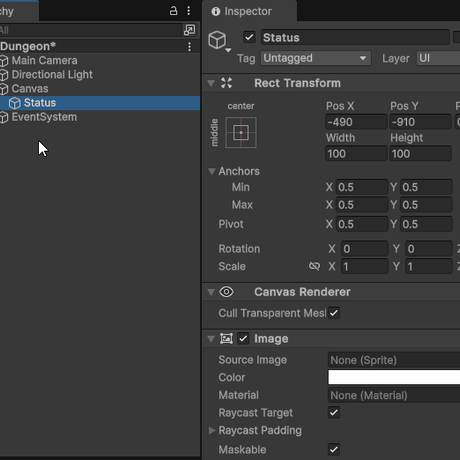Click the Inspector info icon
Viewport: 460px width, 460px height.
[216, 11]
